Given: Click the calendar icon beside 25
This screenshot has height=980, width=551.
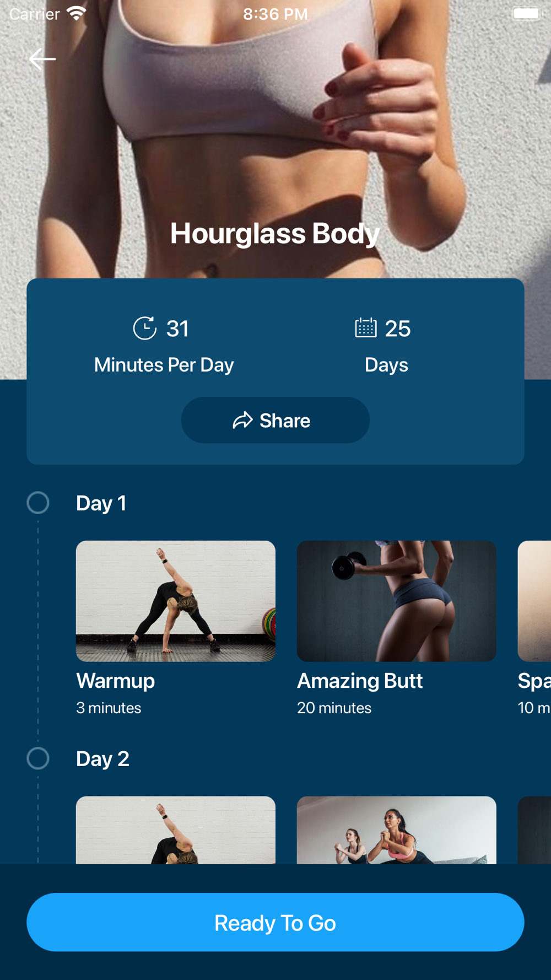Looking at the screenshot, I should tap(366, 327).
